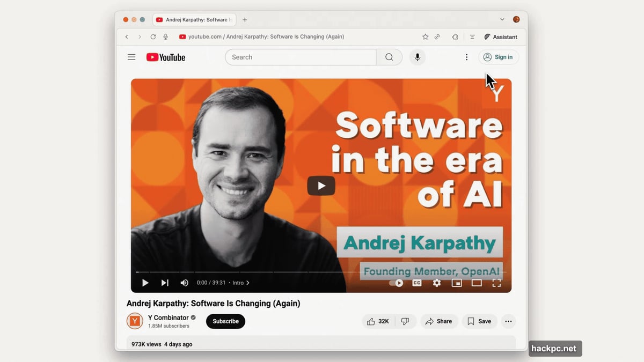
Task: Toggle autoplay in the player controls
Action: pos(398,283)
